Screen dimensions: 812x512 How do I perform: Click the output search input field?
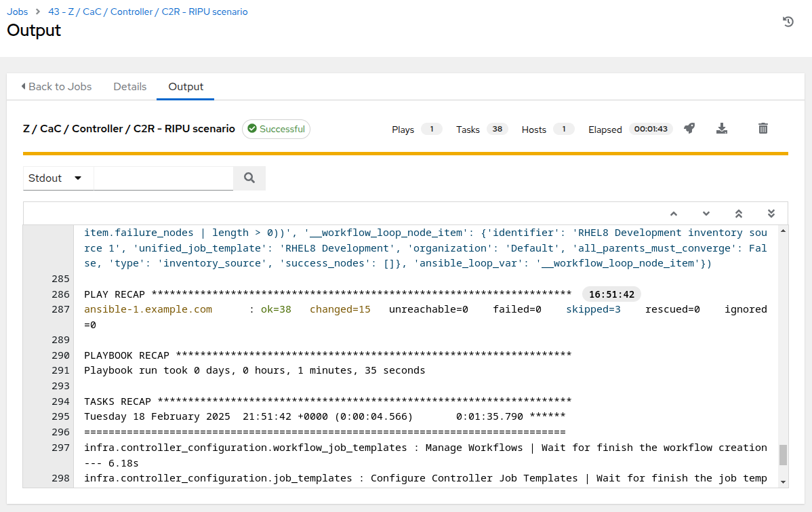click(x=163, y=178)
